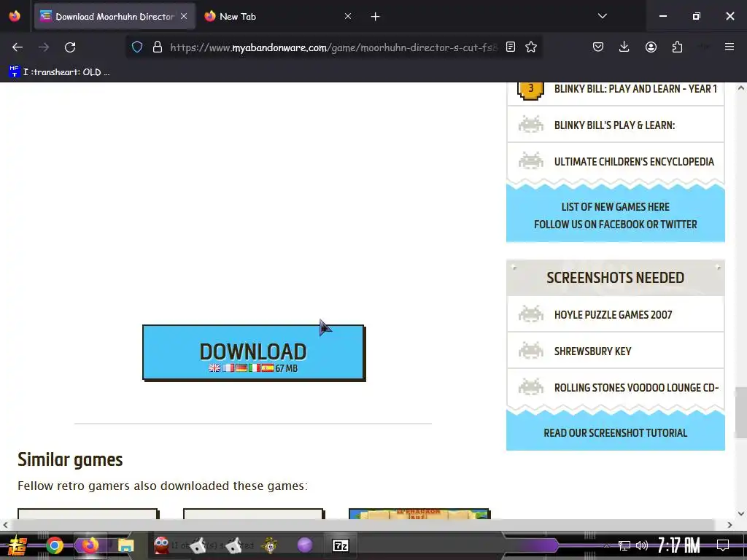Toggle reader view icon

click(510, 47)
